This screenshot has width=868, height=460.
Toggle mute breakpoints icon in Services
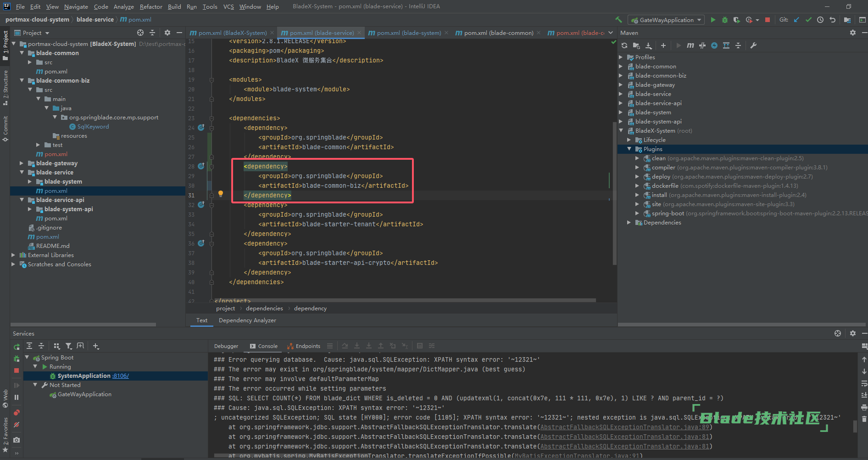[x=17, y=425]
